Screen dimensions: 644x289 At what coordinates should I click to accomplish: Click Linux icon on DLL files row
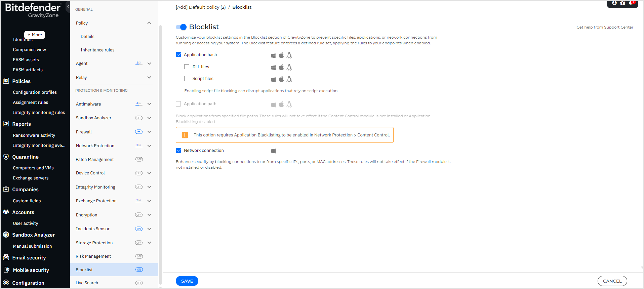289,67
